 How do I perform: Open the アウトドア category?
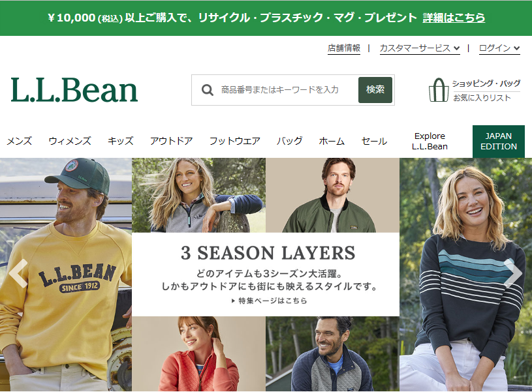click(171, 141)
